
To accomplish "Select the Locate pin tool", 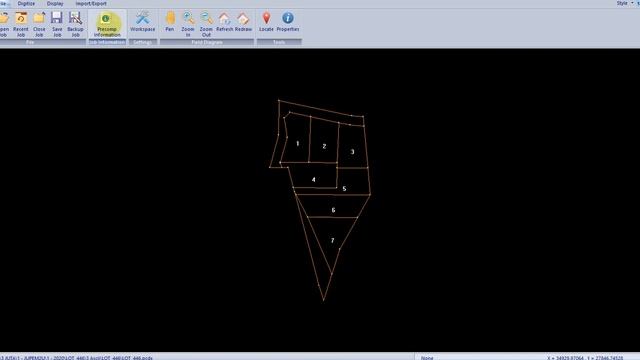I will click(x=266, y=22).
